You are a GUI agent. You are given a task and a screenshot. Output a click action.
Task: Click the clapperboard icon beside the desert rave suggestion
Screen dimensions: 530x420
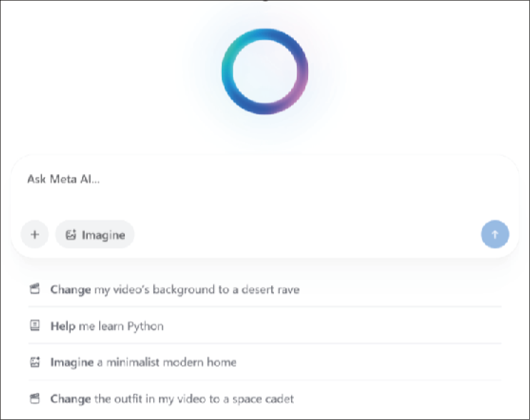tap(34, 290)
